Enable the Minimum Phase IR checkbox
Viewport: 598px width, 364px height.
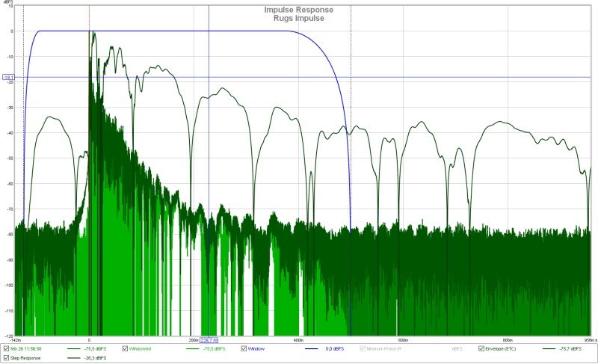pos(362,348)
